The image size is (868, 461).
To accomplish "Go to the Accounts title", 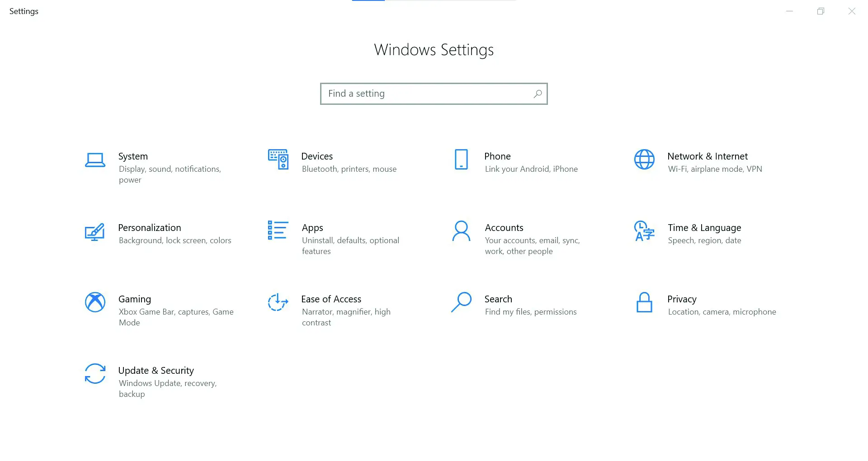I will (x=504, y=228).
